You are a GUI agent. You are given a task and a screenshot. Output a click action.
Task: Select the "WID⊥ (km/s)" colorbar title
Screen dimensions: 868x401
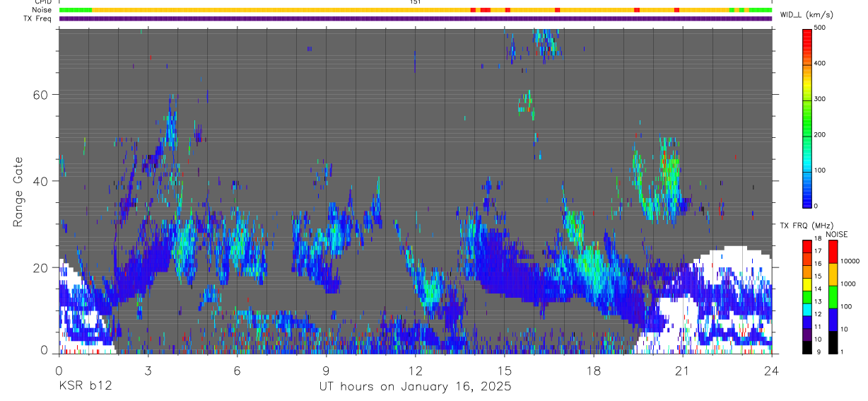806,14
